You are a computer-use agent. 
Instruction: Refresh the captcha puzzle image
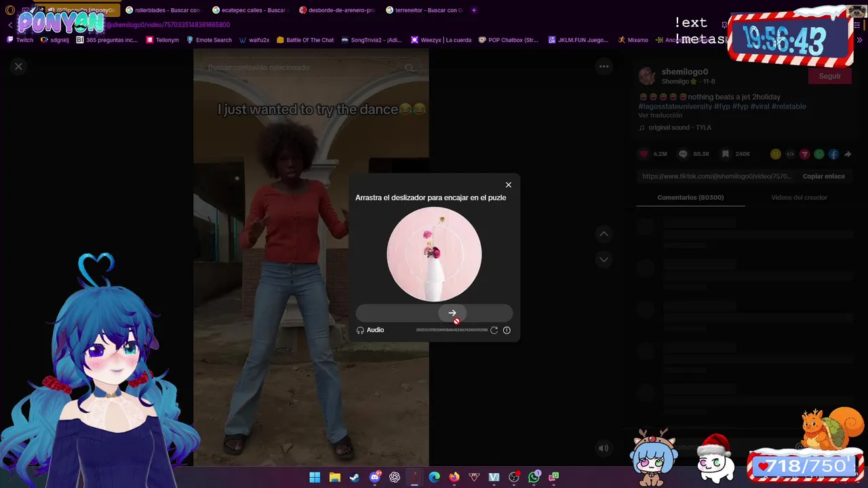[494, 330]
